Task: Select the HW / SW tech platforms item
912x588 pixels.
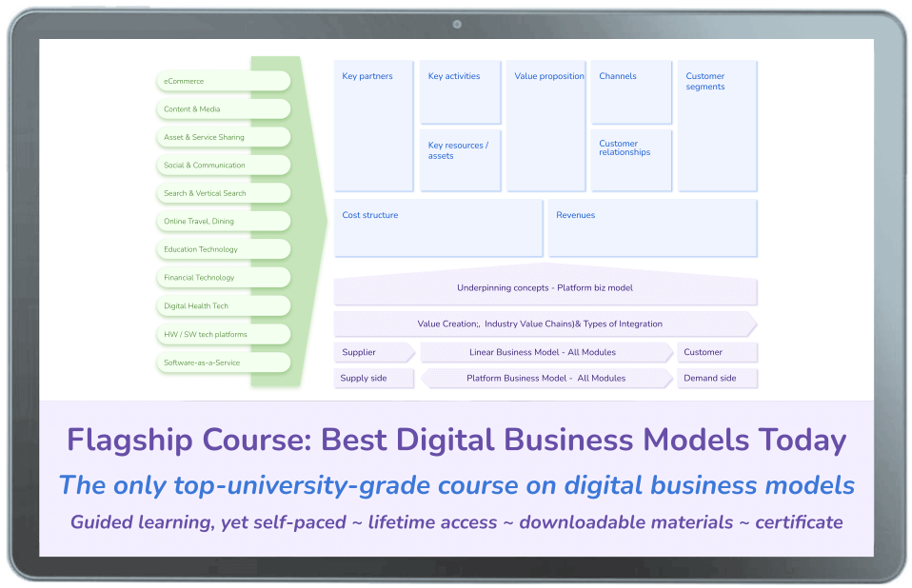Action: pos(223,334)
